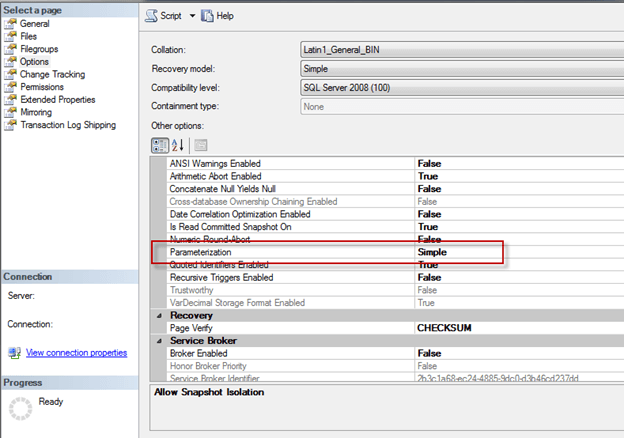Click the Extended Properties page icon
Image resolution: width=624 pixels, height=438 pixels.
pos(10,99)
